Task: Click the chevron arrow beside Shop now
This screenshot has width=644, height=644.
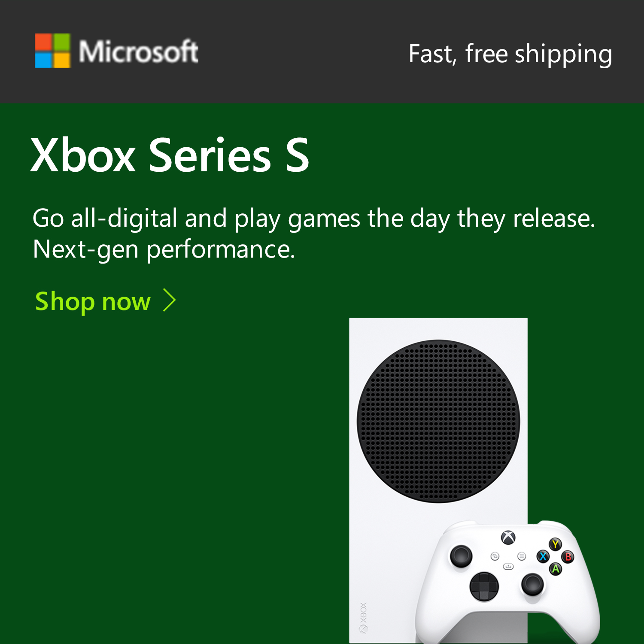Action: [x=170, y=300]
